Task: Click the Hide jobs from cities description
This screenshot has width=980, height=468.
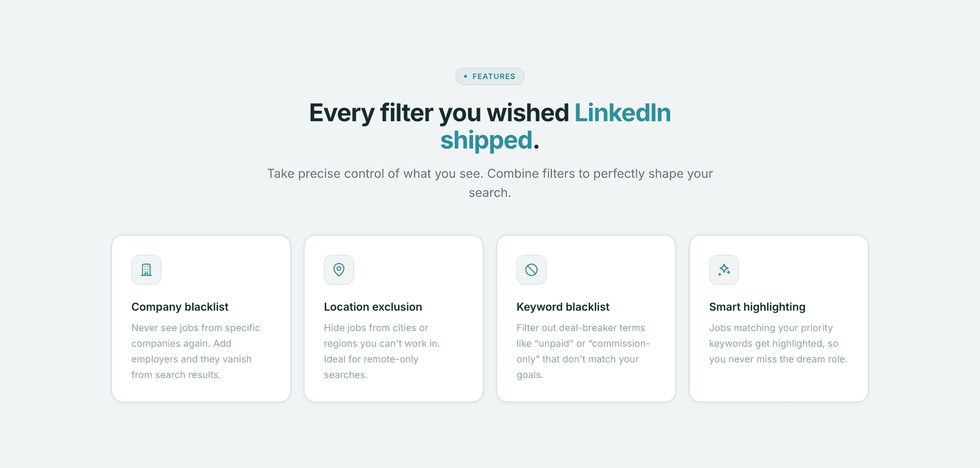Action: [382, 351]
